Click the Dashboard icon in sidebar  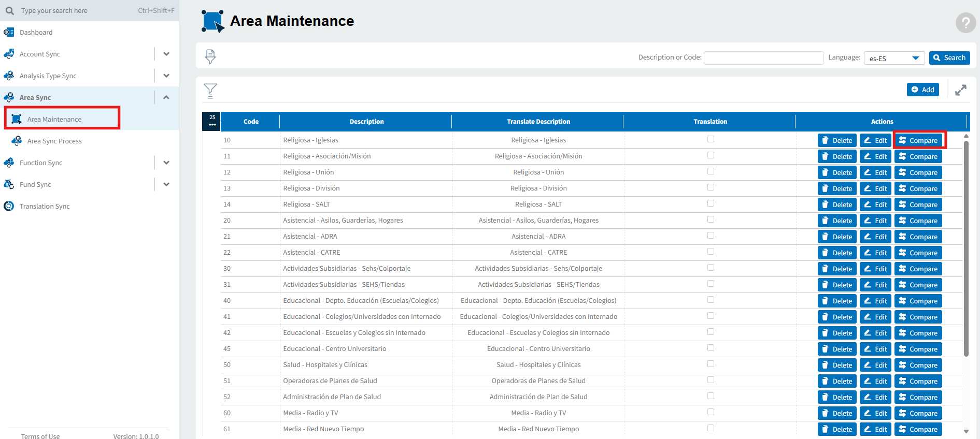(x=9, y=32)
